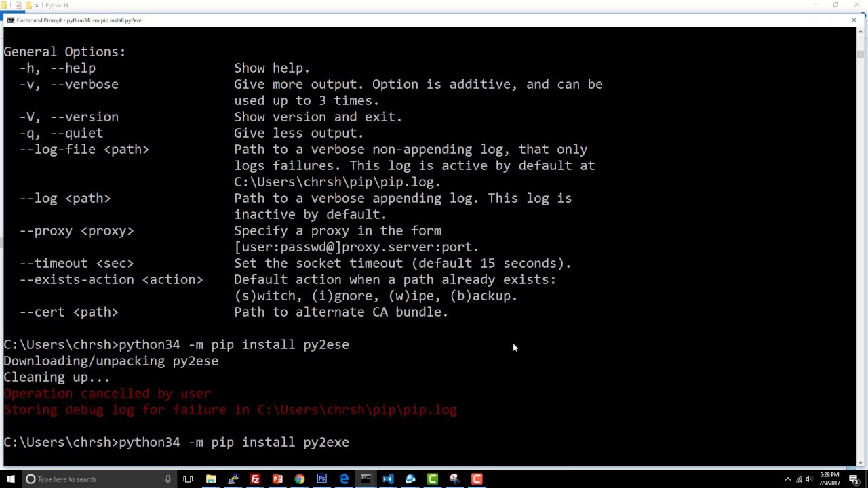Click 'Operation cancelled by user' red text

tap(107, 393)
